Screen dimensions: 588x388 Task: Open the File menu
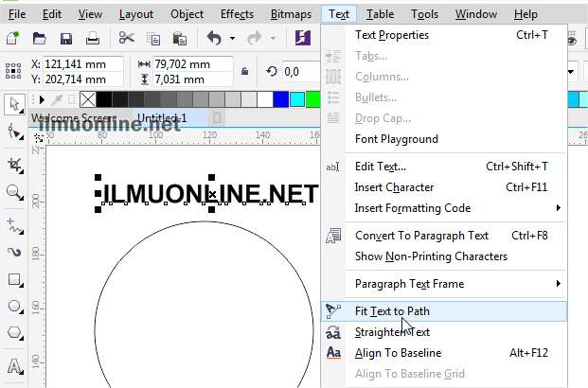coord(17,14)
